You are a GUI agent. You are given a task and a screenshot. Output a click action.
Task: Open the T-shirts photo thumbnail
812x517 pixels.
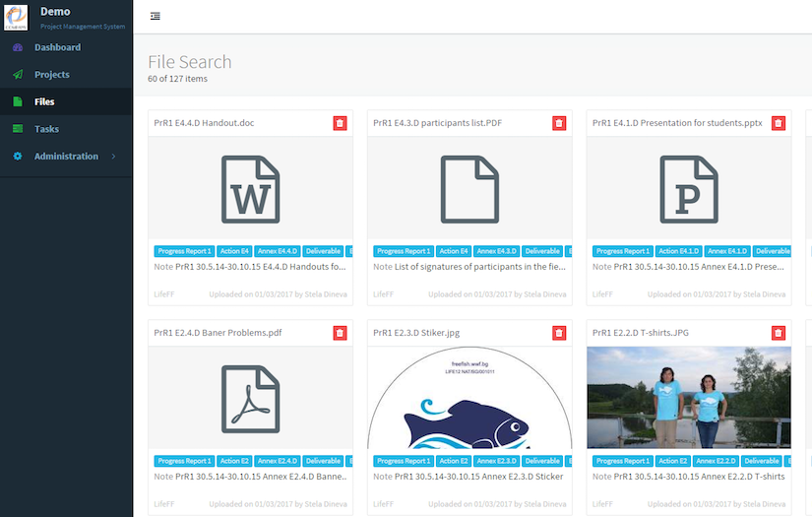click(689, 397)
